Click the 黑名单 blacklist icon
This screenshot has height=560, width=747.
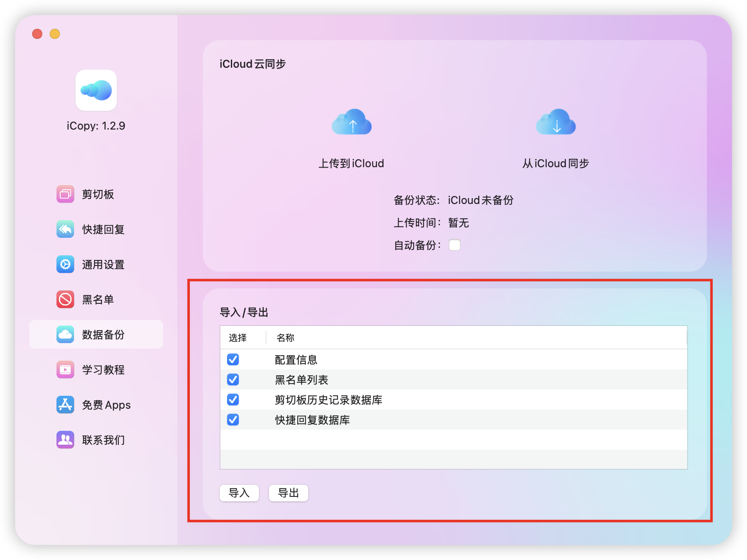tap(65, 300)
